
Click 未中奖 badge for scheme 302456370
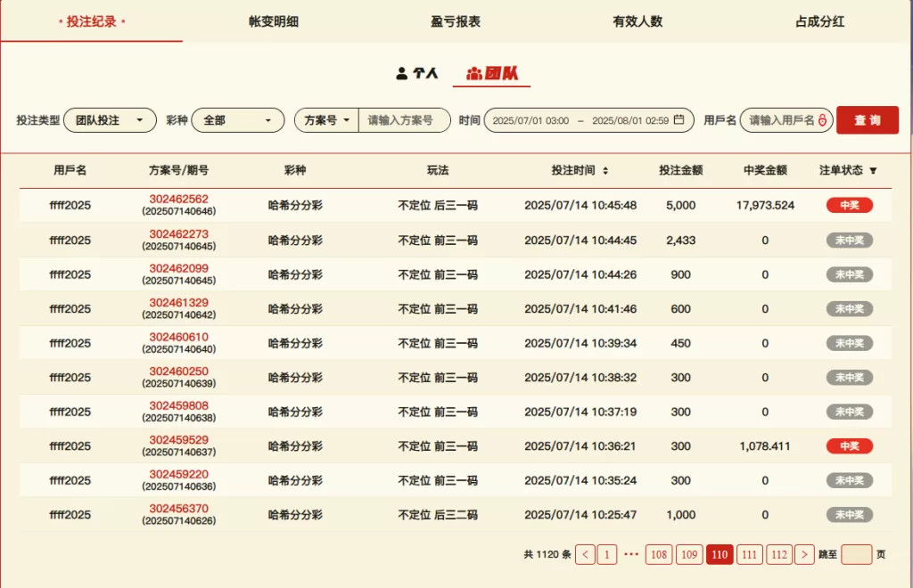pos(850,515)
